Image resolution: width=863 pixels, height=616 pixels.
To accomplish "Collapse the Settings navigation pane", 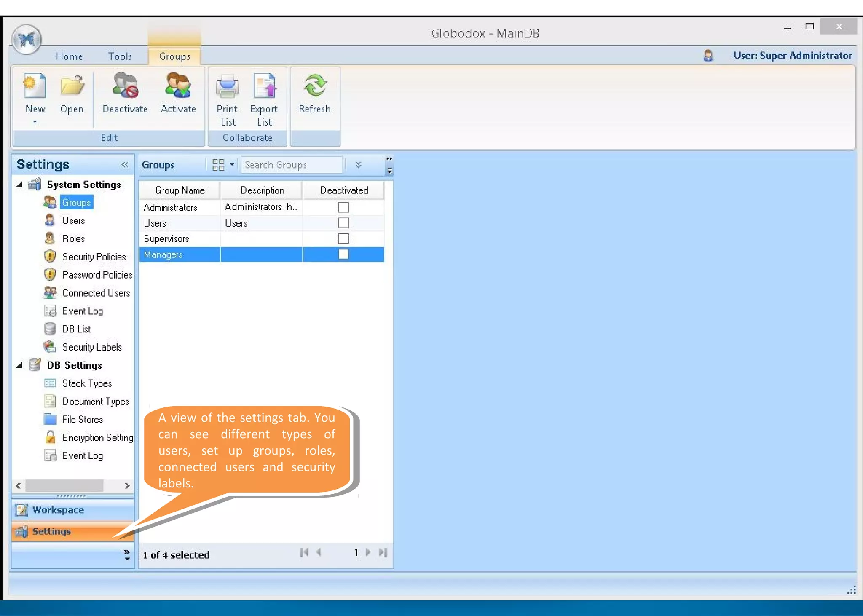I will [125, 165].
